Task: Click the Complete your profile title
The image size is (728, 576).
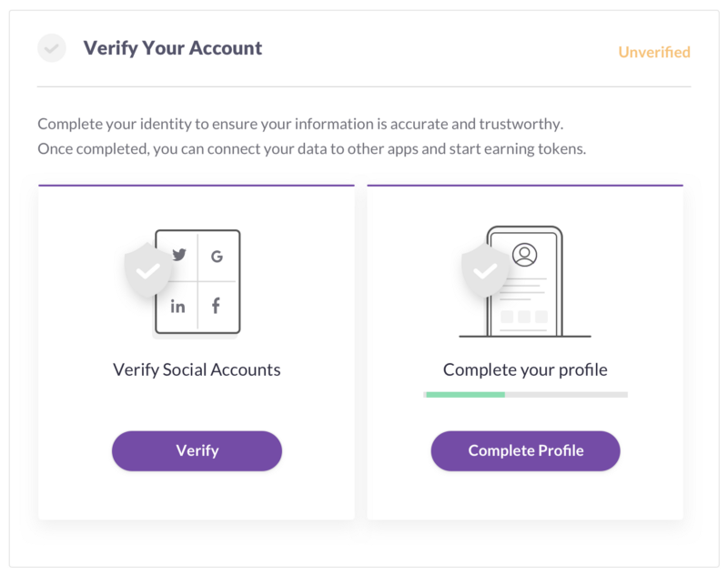Action: tap(525, 369)
